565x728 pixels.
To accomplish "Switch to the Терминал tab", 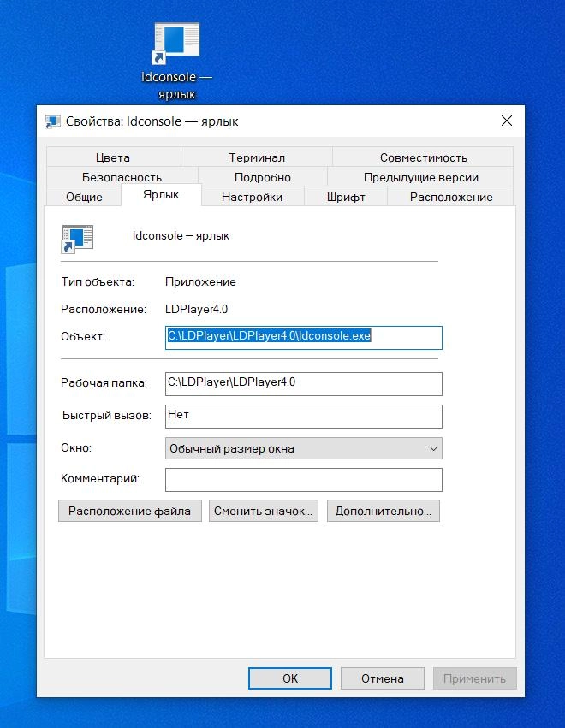I will [257, 157].
